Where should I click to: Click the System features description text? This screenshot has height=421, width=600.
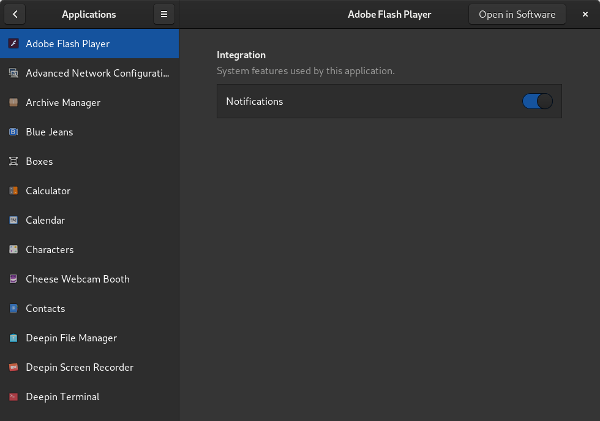click(305, 71)
